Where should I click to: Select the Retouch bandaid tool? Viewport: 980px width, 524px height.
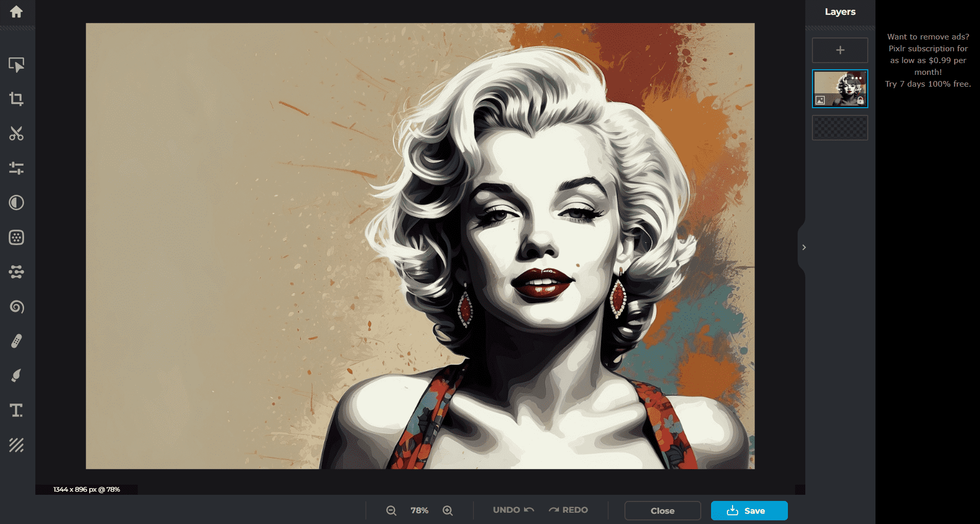point(16,341)
